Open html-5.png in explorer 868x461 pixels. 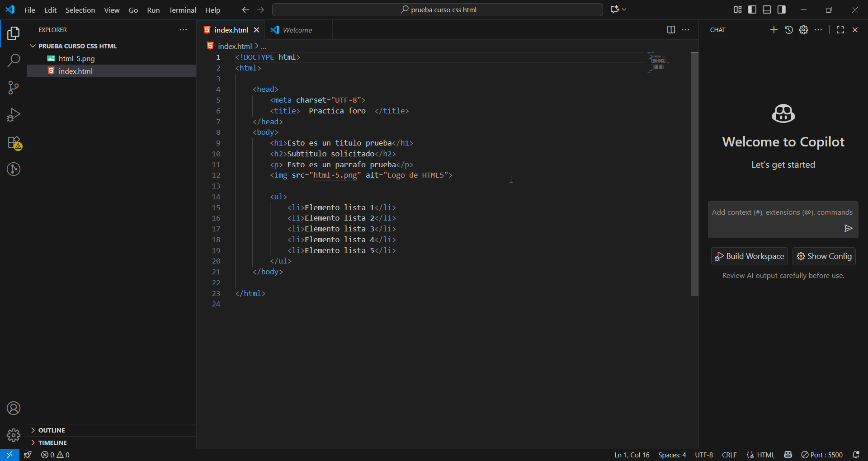(112, 58)
